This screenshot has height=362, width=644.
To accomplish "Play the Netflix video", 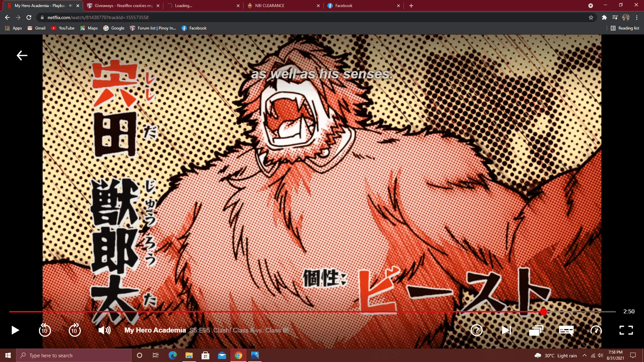I will [15, 330].
